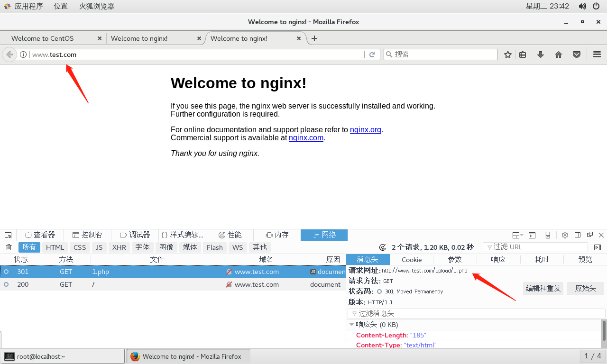Click the 原始头 button
This screenshot has width=607, height=364.
point(585,289)
